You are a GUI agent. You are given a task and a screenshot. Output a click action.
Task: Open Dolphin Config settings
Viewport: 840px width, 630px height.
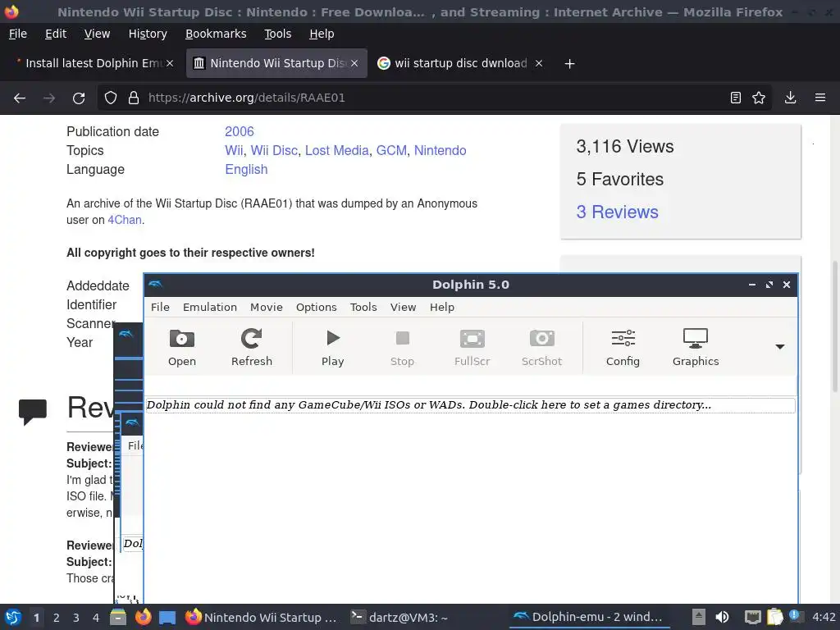623,347
